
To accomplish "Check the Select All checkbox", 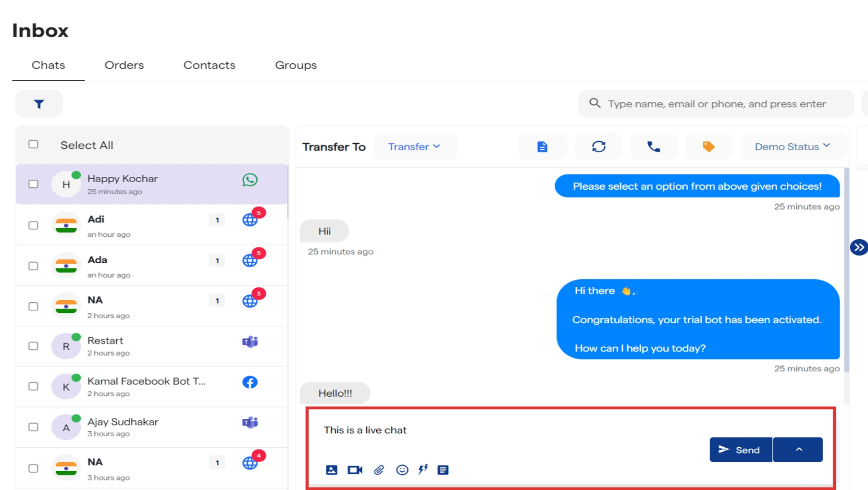I will tap(33, 144).
